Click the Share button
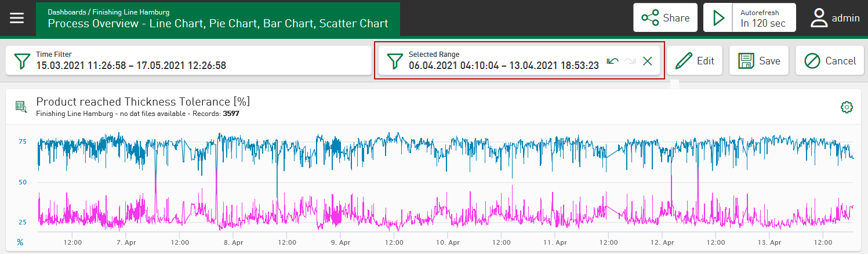 [665, 18]
